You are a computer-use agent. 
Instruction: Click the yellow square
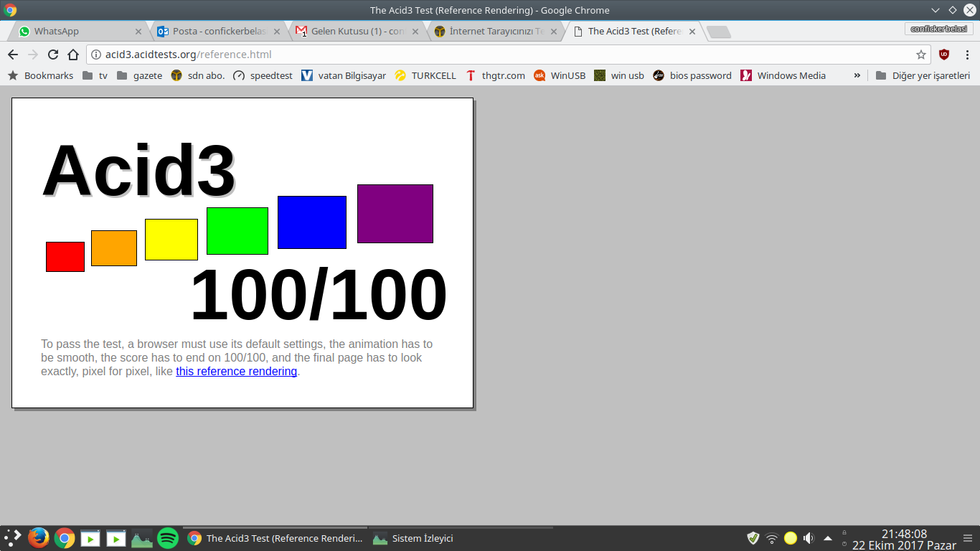tap(171, 240)
